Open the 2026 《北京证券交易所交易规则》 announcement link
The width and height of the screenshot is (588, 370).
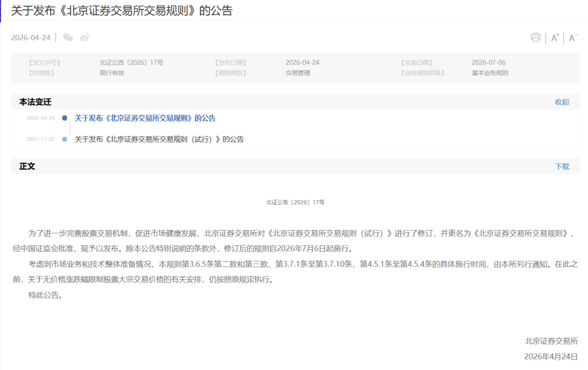point(145,118)
